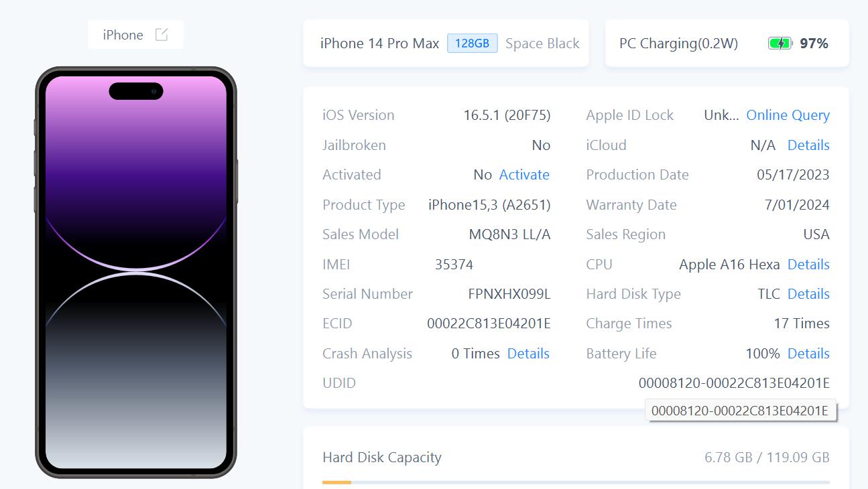The image size is (868, 489).
Task: Click the iPhone 14 Pro Max model name
Action: coord(379,44)
